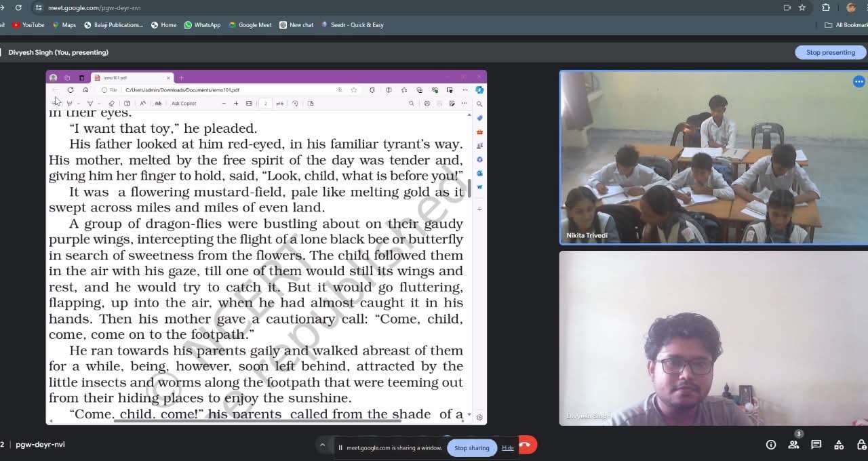
Task: Rotate the PDF page
Action: 294,103
